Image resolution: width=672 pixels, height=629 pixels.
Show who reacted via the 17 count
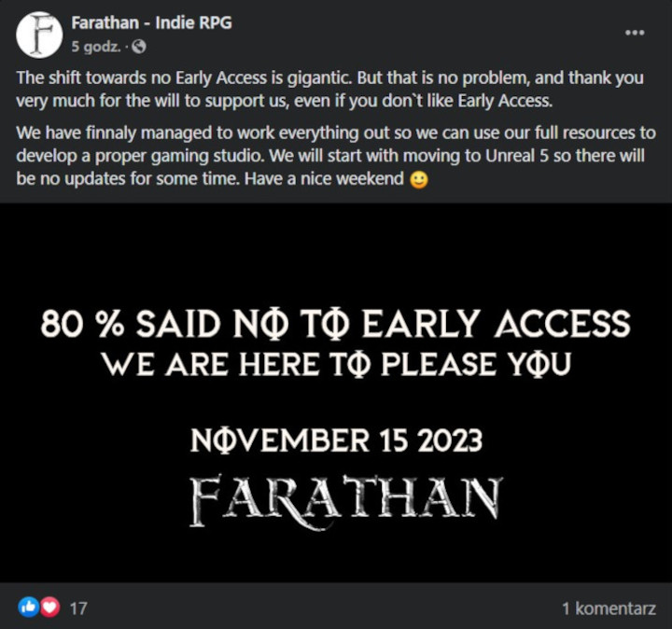tap(78, 608)
